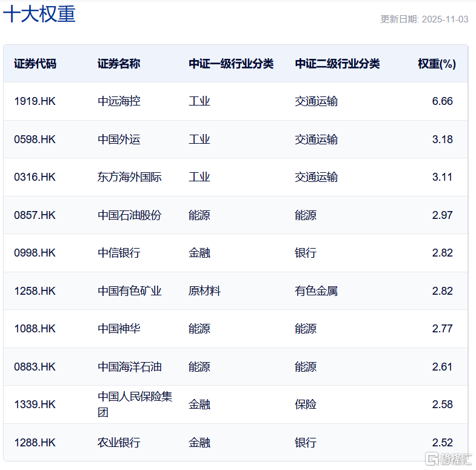This screenshot has height=470, width=476.
Task: Click weight value 2.97
Action: (x=442, y=215)
